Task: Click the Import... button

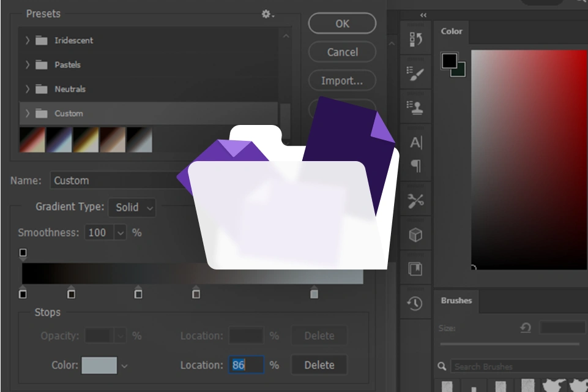Action: click(342, 80)
